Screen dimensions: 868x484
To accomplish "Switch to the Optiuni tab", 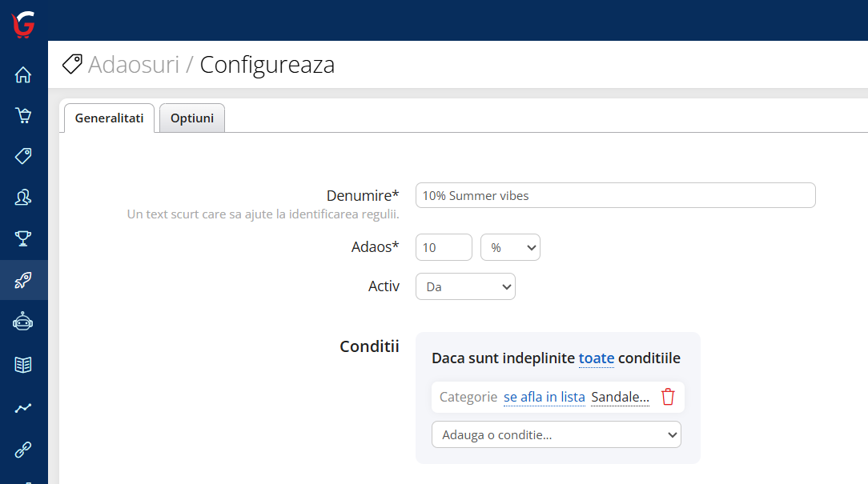I will [192, 118].
